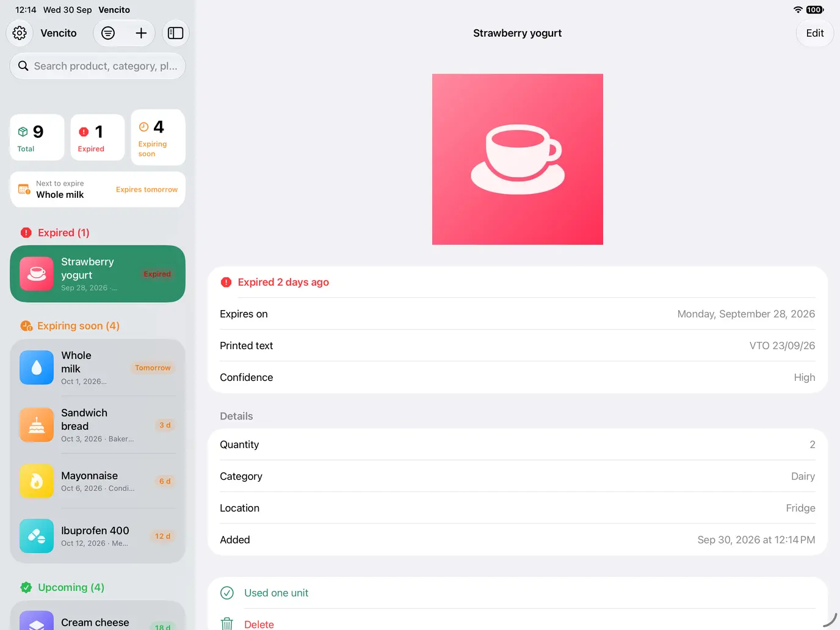Click the Whole milk droplet icon
Viewport: 840px width, 630px height.
pyautogui.click(x=37, y=367)
